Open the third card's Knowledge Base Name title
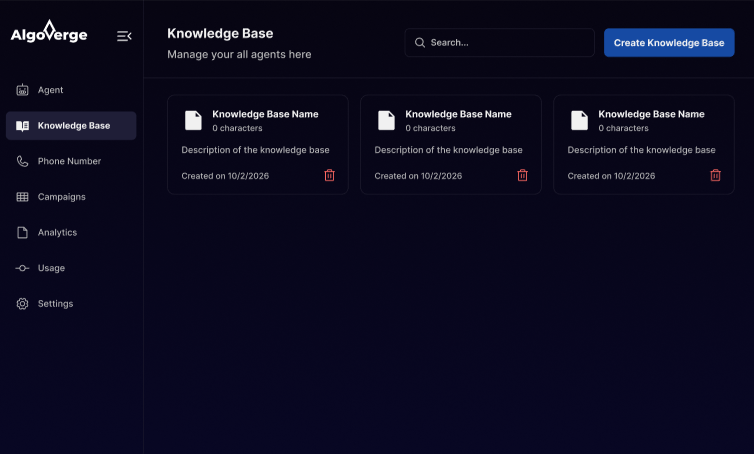The width and height of the screenshot is (754, 454). pyautogui.click(x=651, y=114)
